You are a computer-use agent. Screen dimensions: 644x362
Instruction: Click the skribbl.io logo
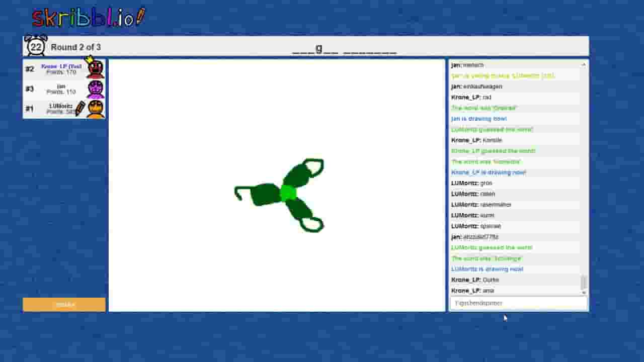click(x=89, y=18)
